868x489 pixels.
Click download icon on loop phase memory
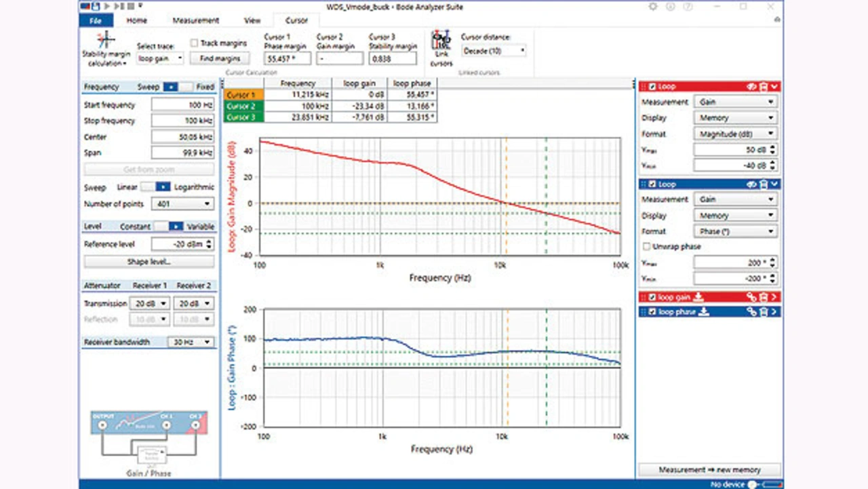704,312
